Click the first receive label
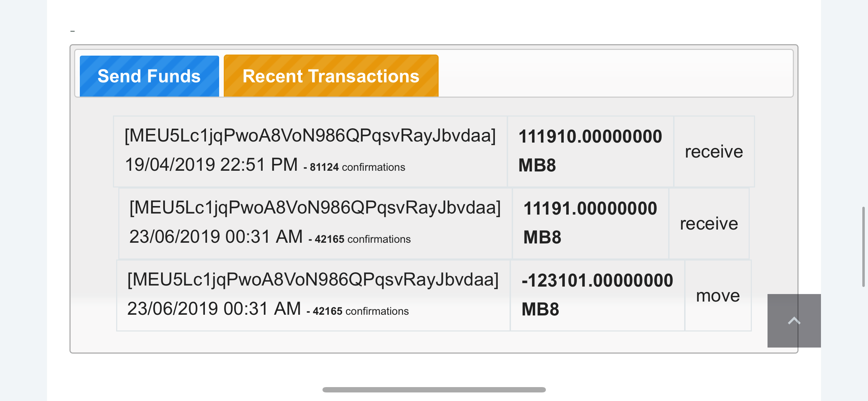This screenshot has width=868, height=401. (714, 151)
